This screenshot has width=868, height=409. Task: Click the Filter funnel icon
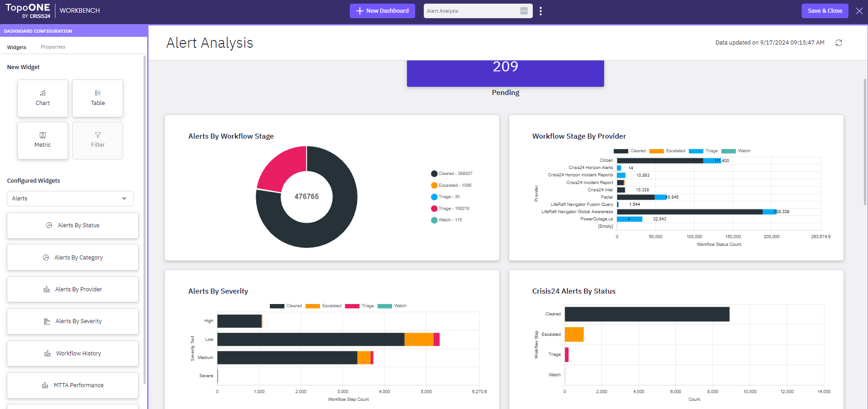pos(98,135)
